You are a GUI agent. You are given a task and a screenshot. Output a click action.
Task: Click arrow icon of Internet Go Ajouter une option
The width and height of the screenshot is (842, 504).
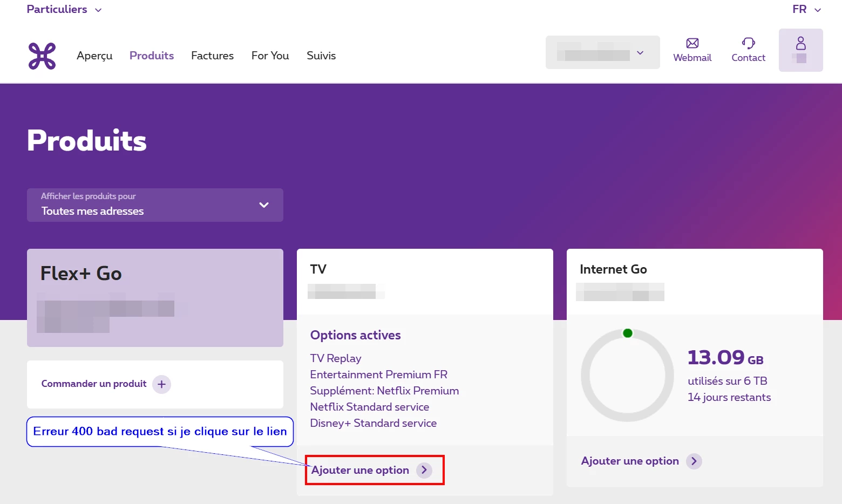[694, 461]
